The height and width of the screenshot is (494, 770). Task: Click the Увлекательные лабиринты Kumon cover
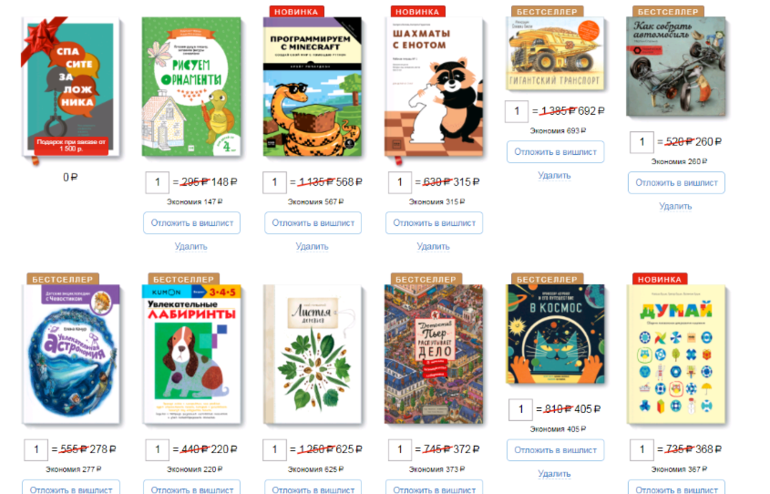[192, 354]
